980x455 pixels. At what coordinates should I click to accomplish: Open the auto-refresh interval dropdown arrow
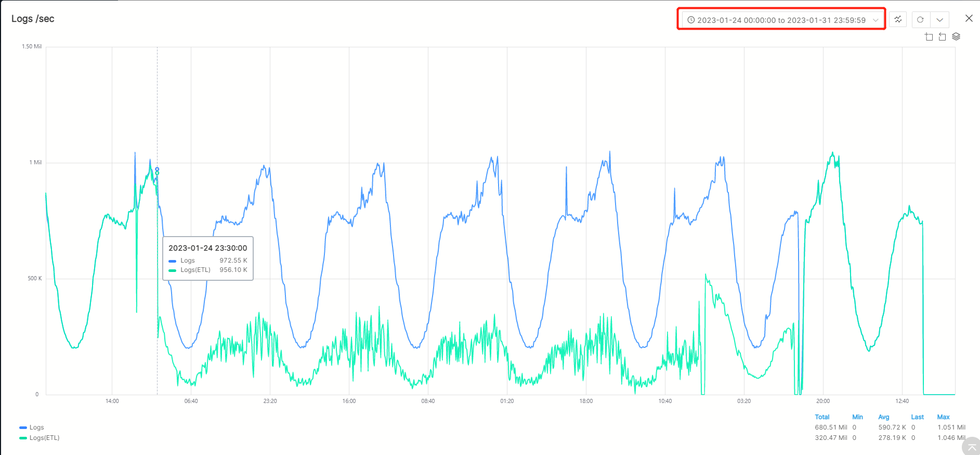point(939,20)
